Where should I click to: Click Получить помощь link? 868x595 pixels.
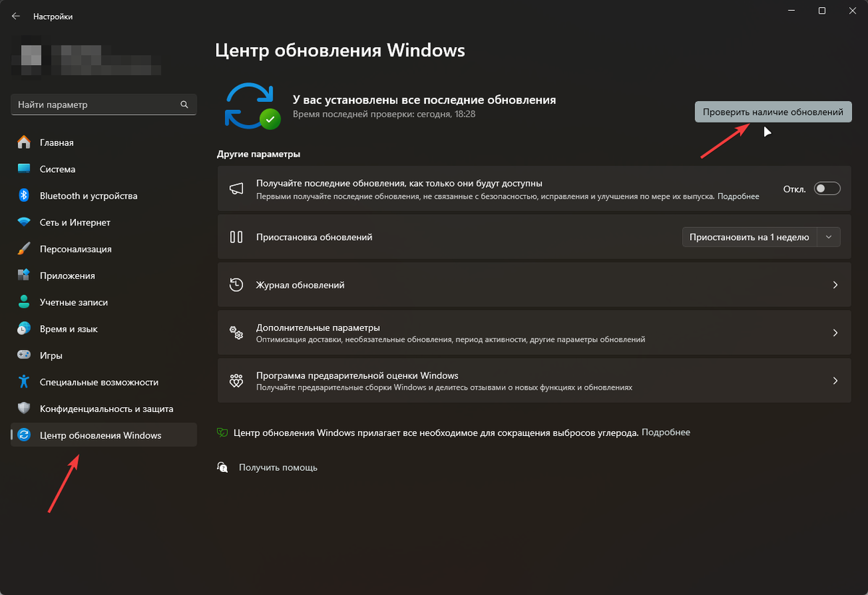278,468
